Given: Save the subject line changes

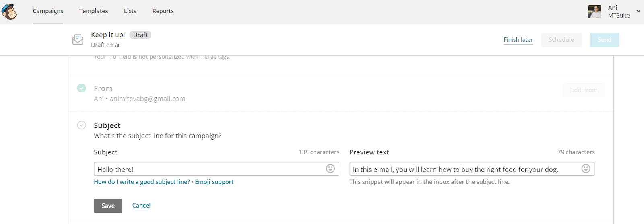Looking at the screenshot, I should point(108,206).
